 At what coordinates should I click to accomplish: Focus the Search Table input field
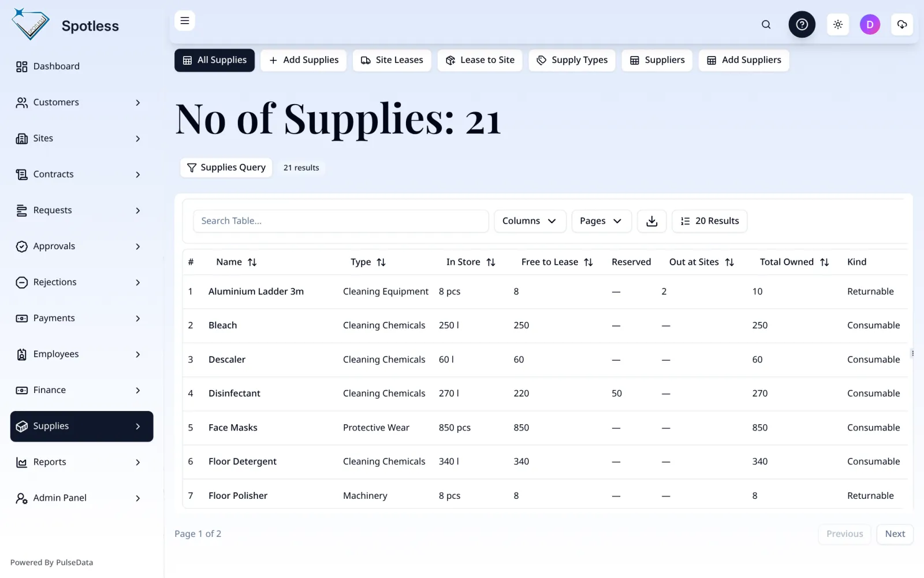click(x=341, y=221)
